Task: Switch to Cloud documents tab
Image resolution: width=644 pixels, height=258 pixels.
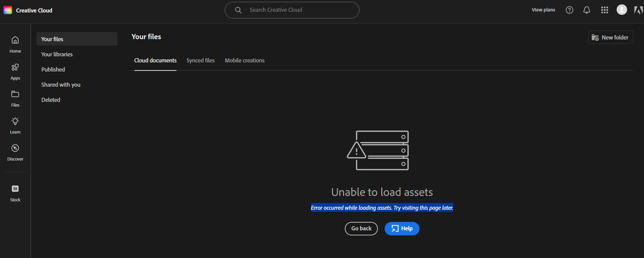Action: coord(155,60)
